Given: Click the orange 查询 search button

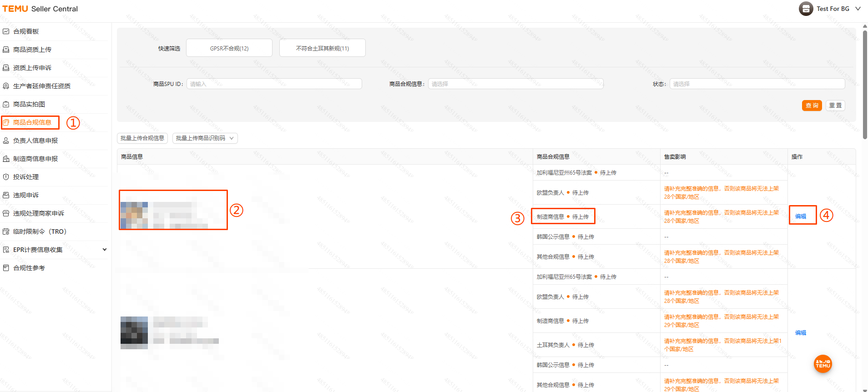Looking at the screenshot, I should click(812, 106).
